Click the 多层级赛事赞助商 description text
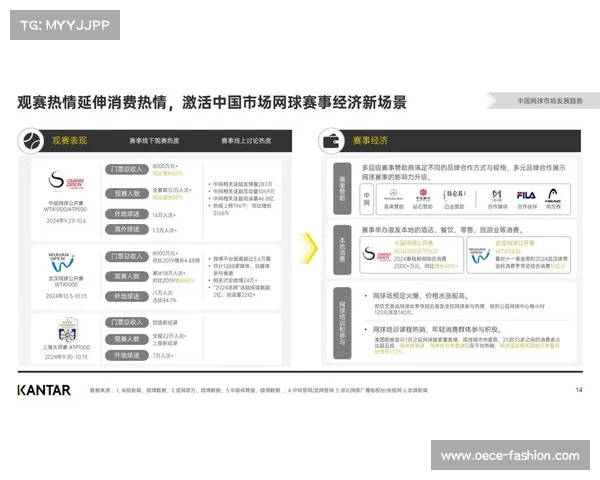 [x=463, y=172]
